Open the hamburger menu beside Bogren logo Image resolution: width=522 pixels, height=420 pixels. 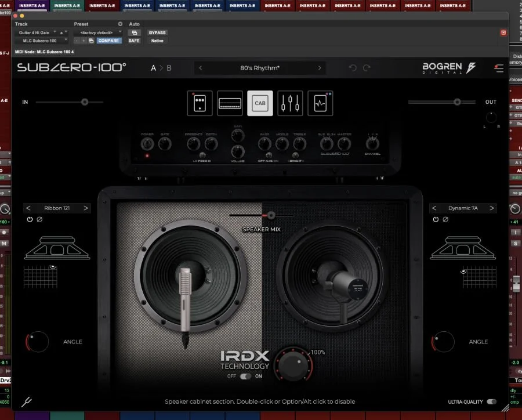pyautogui.click(x=498, y=68)
